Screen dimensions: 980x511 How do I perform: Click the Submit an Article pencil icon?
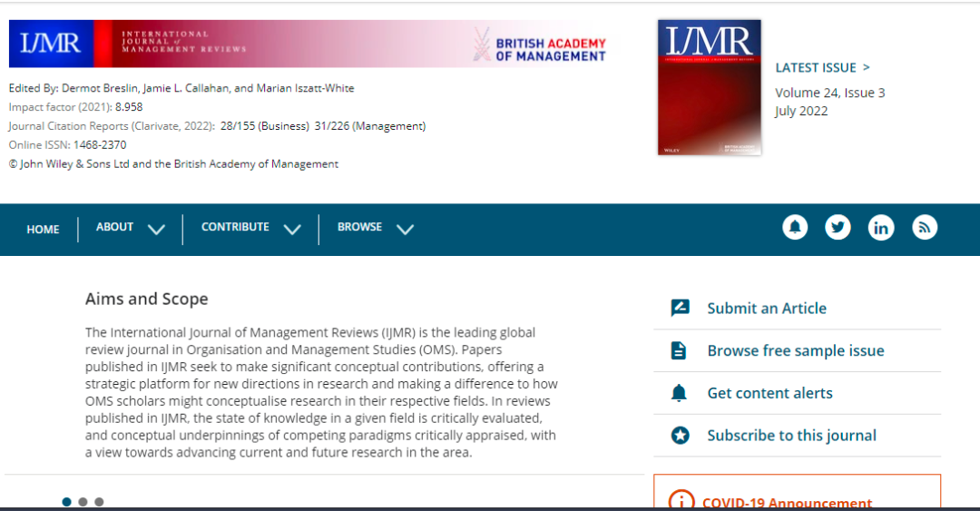pos(680,309)
